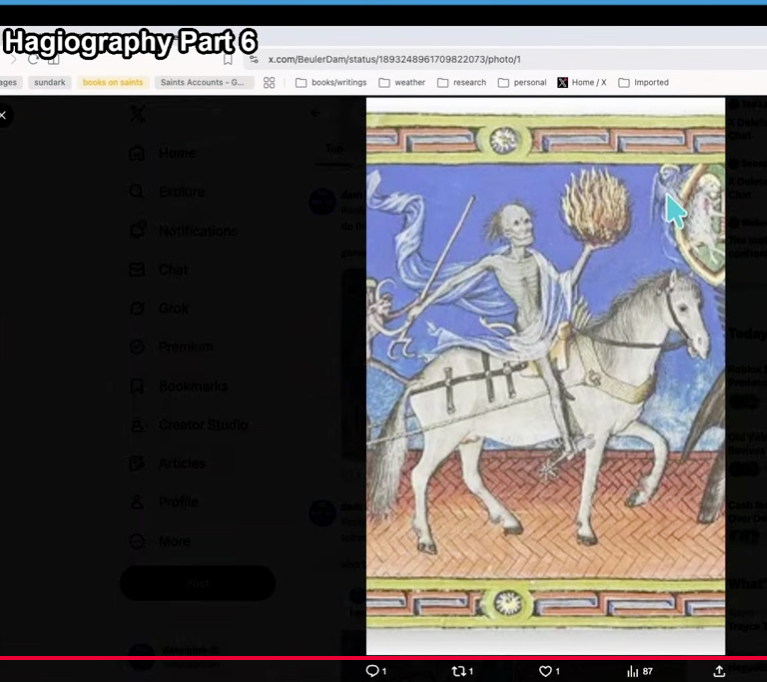Click the back arrow behind the overlay
Image resolution: width=767 pixels, height=682 pixels.
(316, 113)
